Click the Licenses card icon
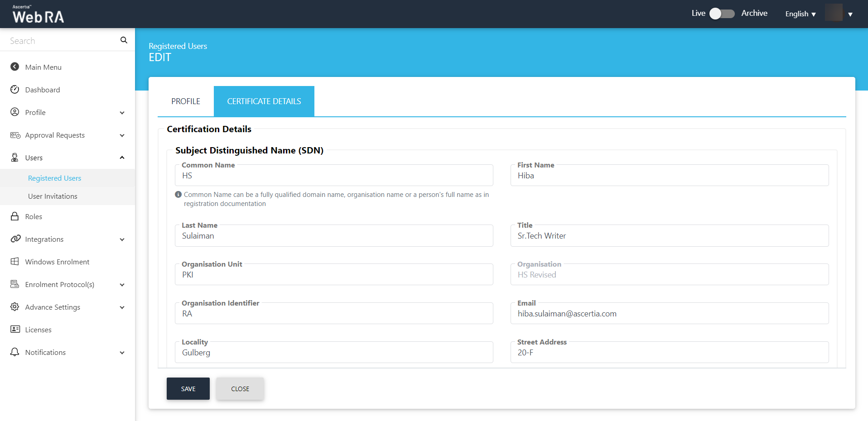Image resolution: width=868 pixels, height=421 pixels. [15, 329]
